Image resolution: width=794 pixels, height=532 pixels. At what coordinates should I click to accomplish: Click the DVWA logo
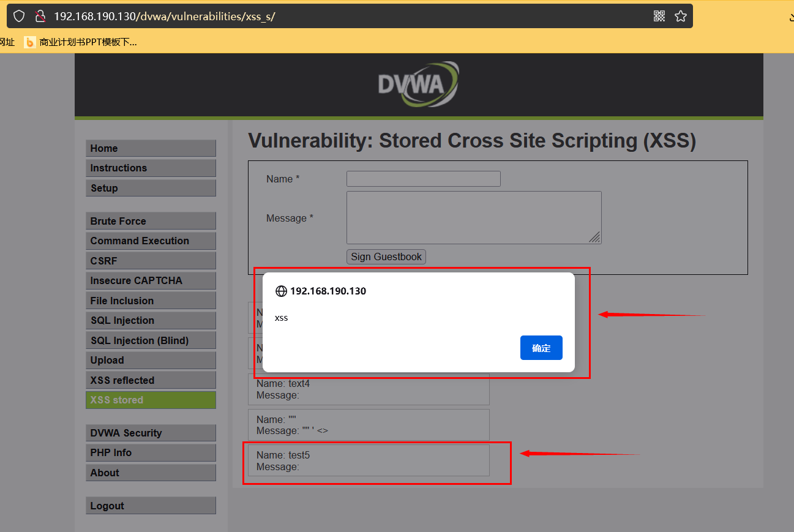(x=418, y=84)
